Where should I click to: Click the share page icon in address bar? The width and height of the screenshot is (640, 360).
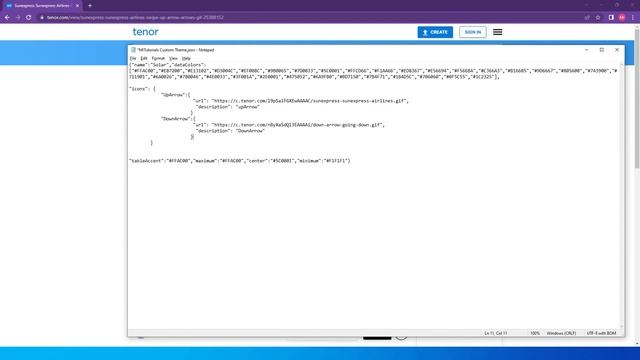click(587, 18)
